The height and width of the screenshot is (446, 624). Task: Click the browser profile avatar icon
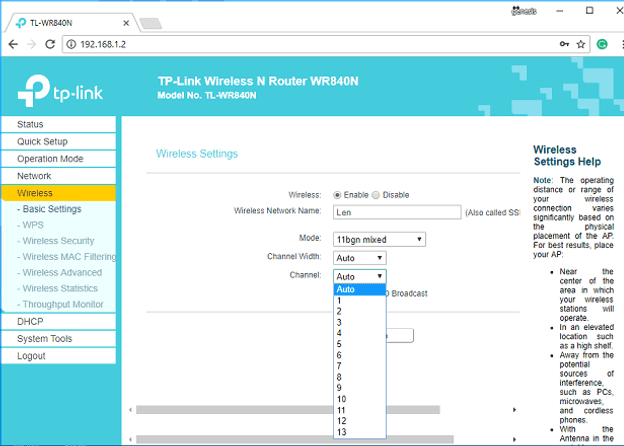(x=524, y=11)
